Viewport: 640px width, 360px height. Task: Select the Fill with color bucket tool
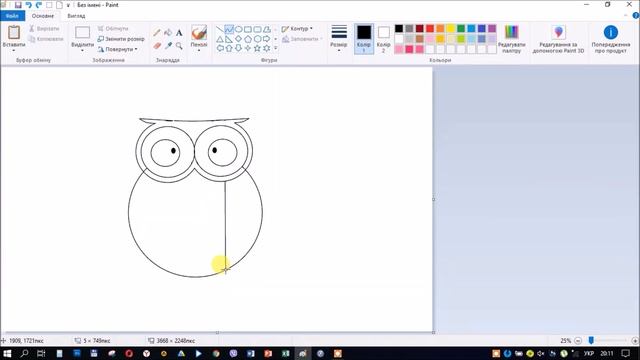pos(168,33)
